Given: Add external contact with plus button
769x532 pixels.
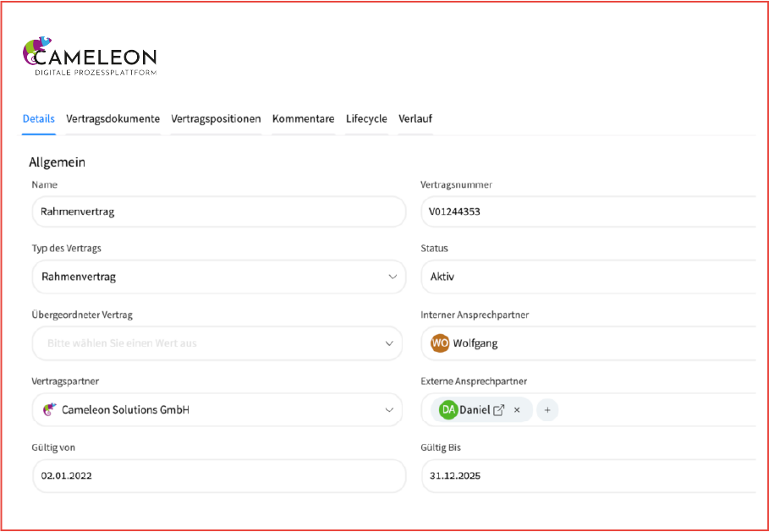Looking at the screenshot, I should (x=547, y=410).
